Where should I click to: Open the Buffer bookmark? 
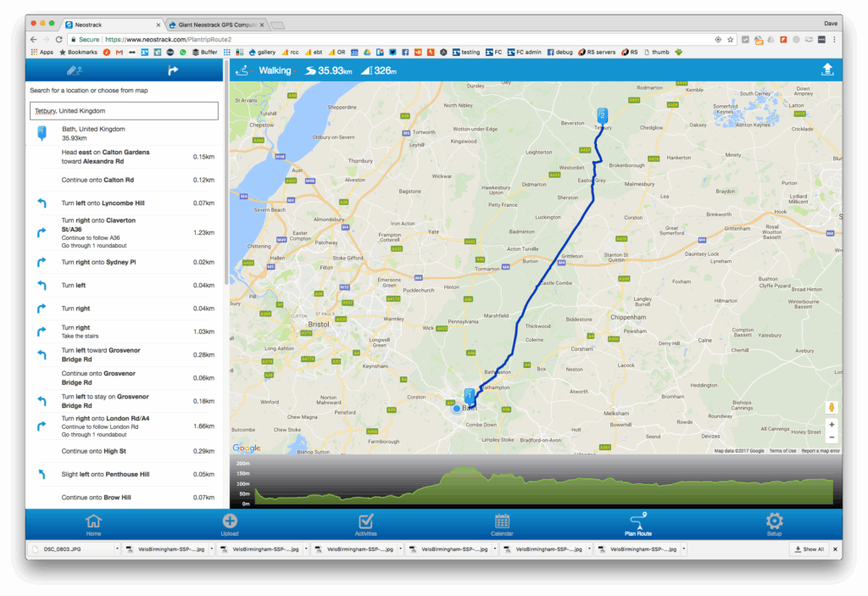tap(205, 52)
